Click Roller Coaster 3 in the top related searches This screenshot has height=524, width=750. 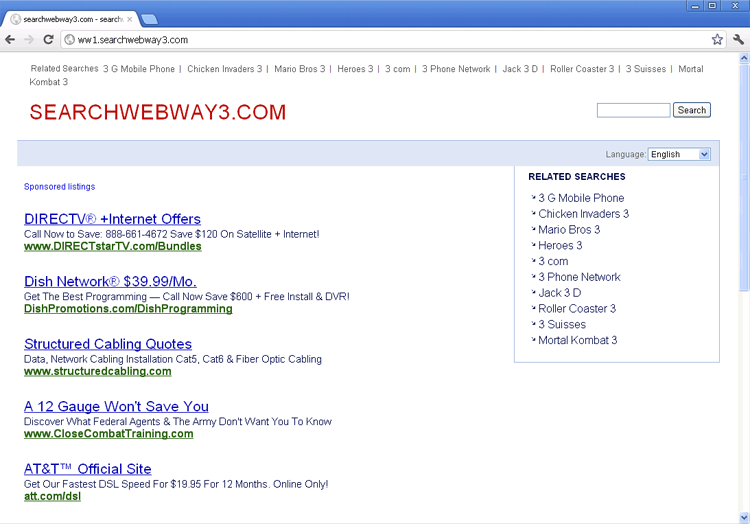[x=582, y=69]
